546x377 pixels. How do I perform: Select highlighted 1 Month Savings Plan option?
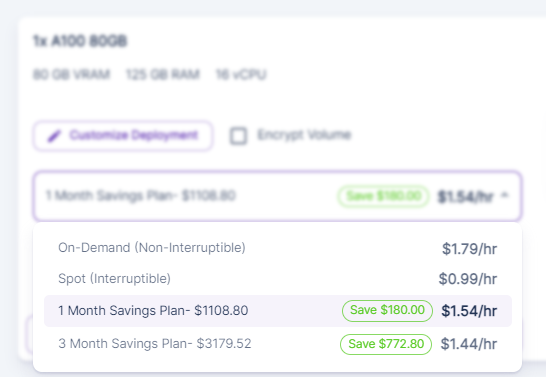point(278,311)
